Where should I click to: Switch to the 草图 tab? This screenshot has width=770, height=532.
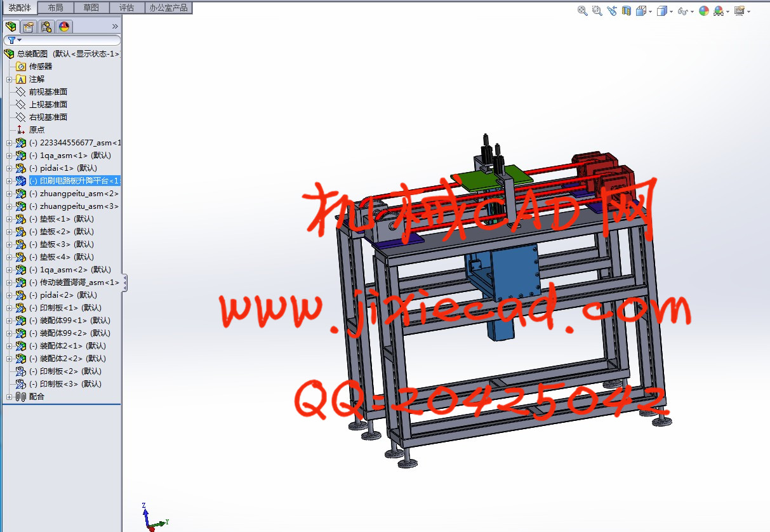coord(91,8)
